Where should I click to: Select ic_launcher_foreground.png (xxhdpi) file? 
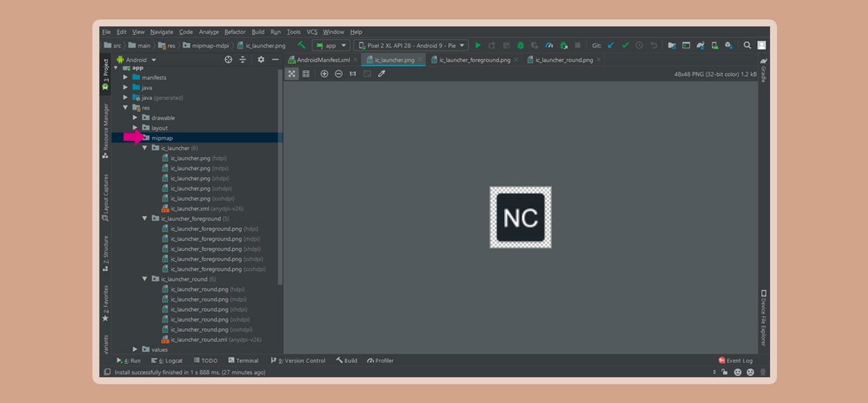point(211,258)
